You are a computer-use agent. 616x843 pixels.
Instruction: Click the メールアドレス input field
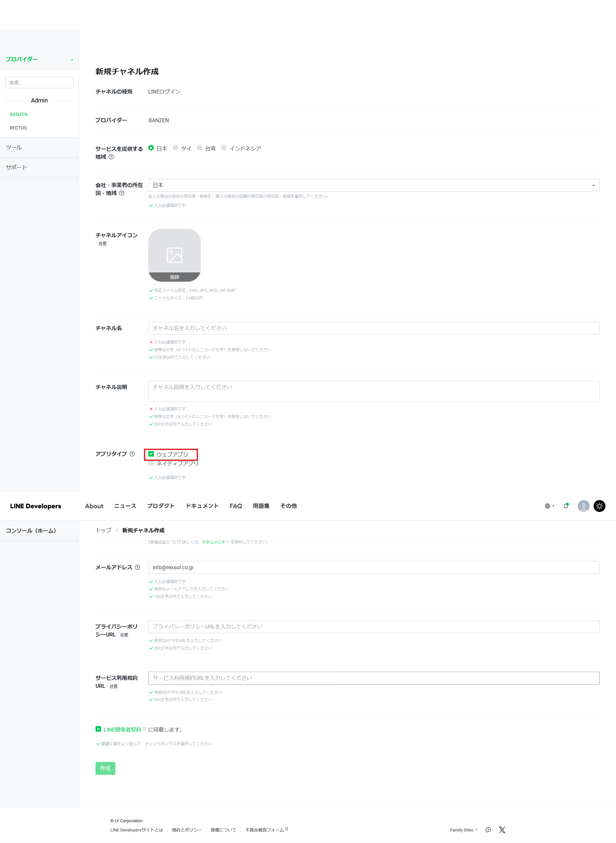click(x=374, y=567)
